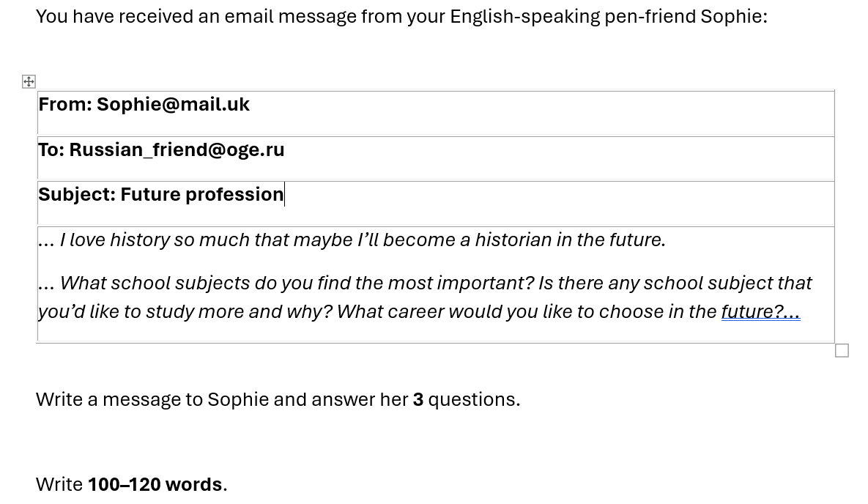
Task: Click on the address 'Russian_friend@oge.ru'
Action: tap(177, 150)
